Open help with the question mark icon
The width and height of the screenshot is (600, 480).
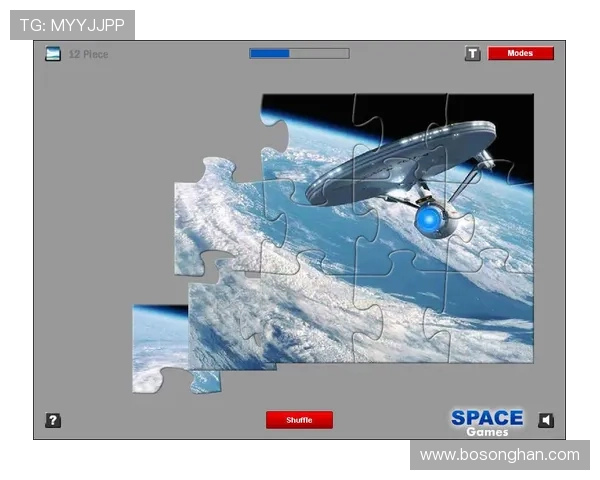click(x=53, y=420)
